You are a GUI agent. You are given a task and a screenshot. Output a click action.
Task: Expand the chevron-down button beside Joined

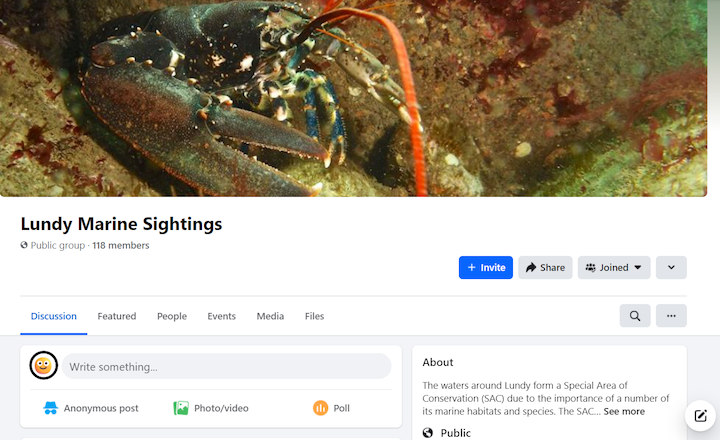click(671, 268)
